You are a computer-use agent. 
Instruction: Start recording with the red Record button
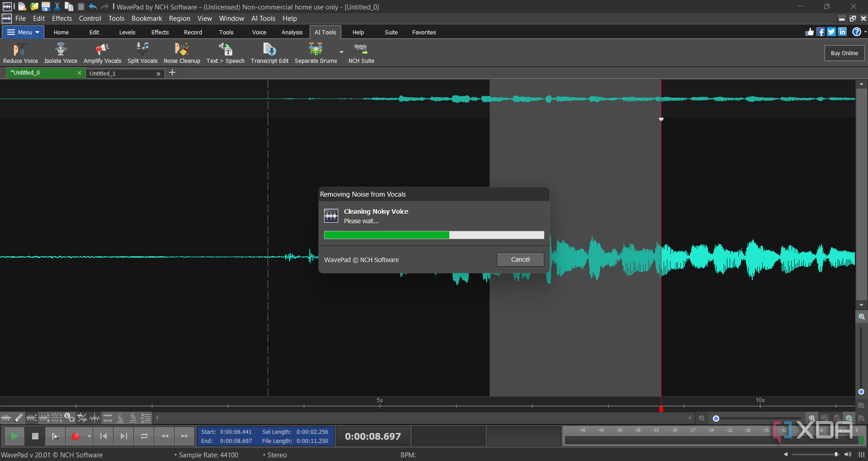(75, 436)
